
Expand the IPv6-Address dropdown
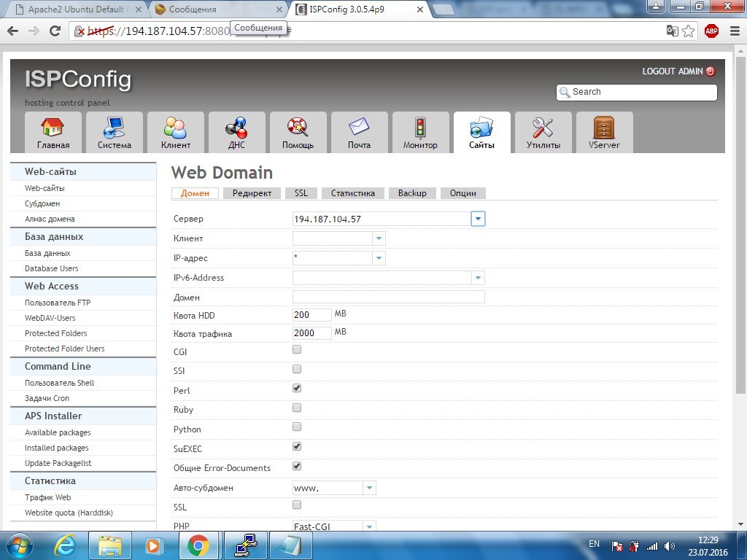point(478,278)
